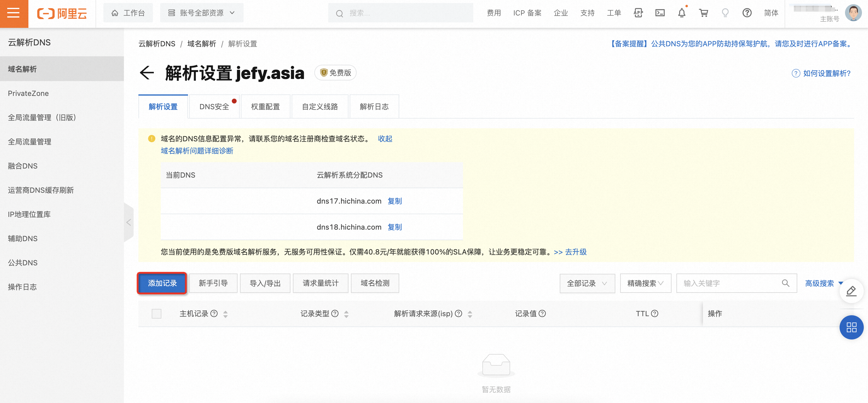Click the 导入/导出 button
The height and width of the screenshot is (403, 868).
point(265,283)
